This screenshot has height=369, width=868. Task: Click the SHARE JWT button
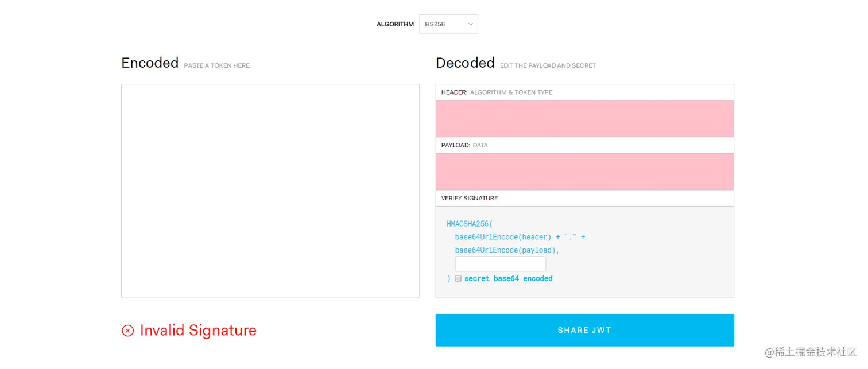(x=584, y=330)
